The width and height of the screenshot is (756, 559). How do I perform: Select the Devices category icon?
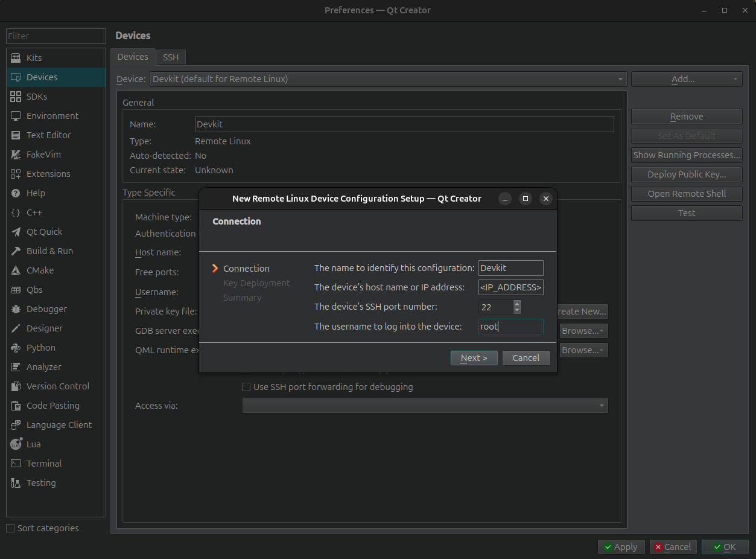tap(16, 77)
